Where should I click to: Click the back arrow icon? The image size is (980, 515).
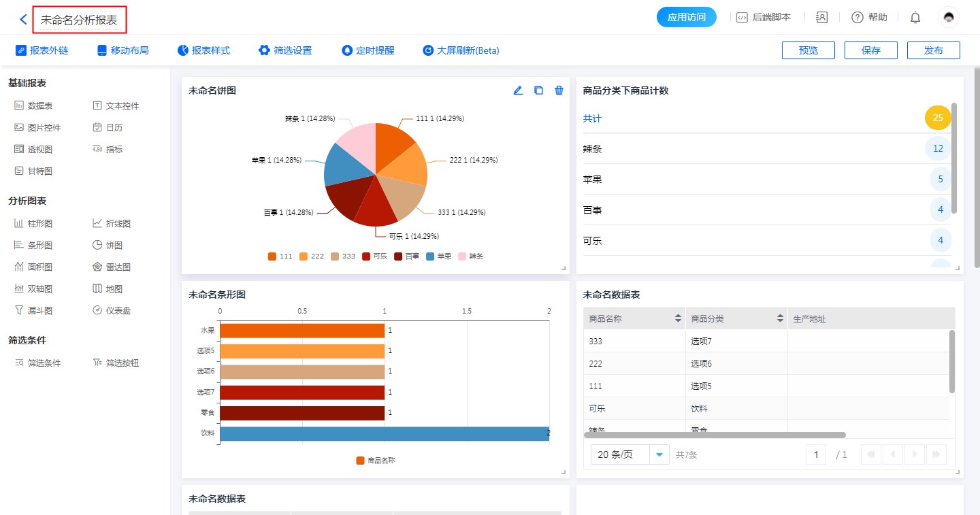(23, 20)
